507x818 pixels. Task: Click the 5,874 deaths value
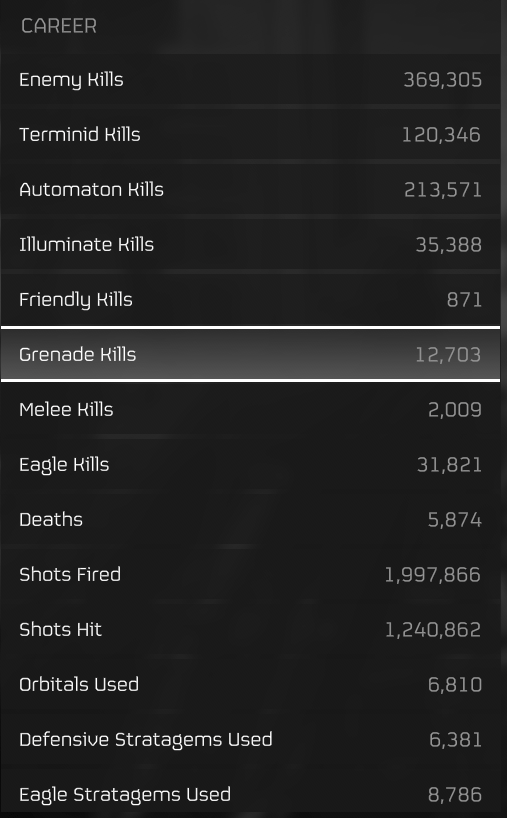pyautogui.click(x=455, y=520)
